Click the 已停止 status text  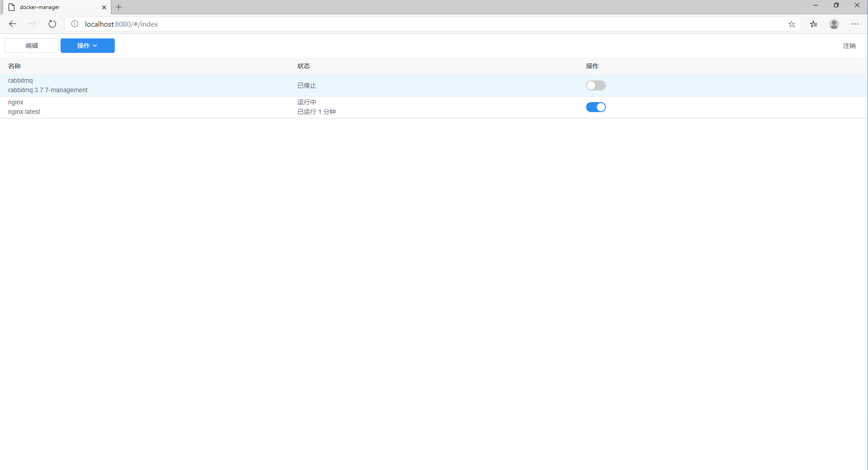[x=307, y=85]
